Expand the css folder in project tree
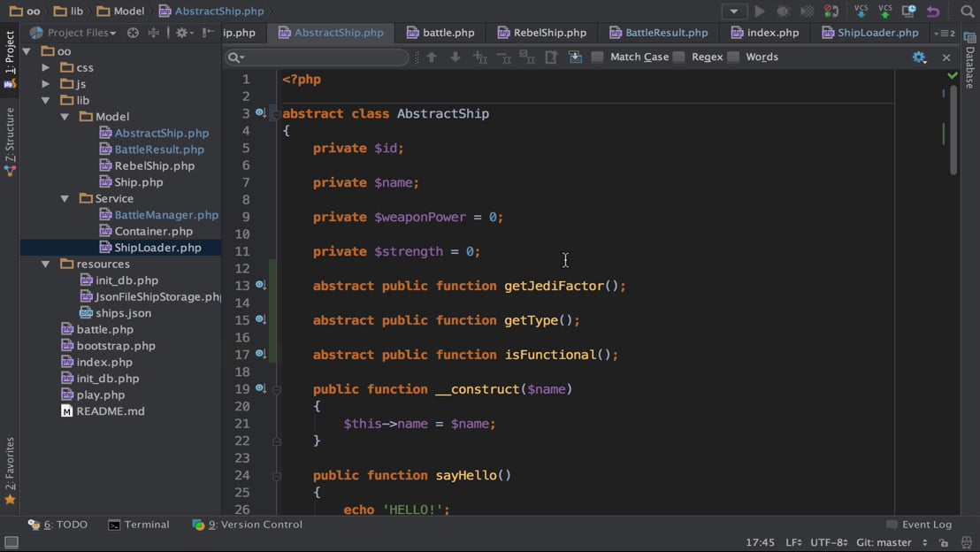 tap(46, 67)
